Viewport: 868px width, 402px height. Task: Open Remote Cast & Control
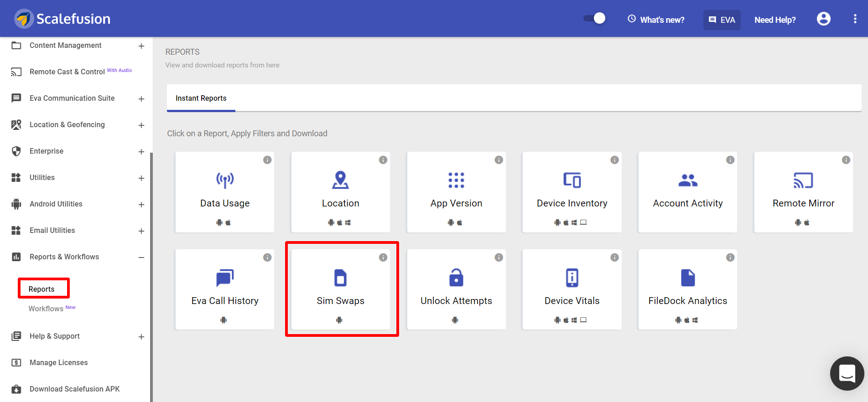(67, 72)
